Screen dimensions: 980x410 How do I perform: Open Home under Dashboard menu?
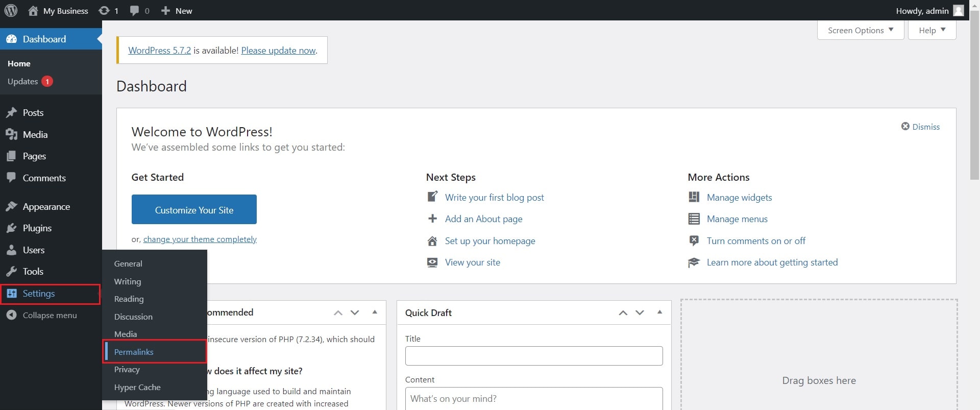point(19,63)
